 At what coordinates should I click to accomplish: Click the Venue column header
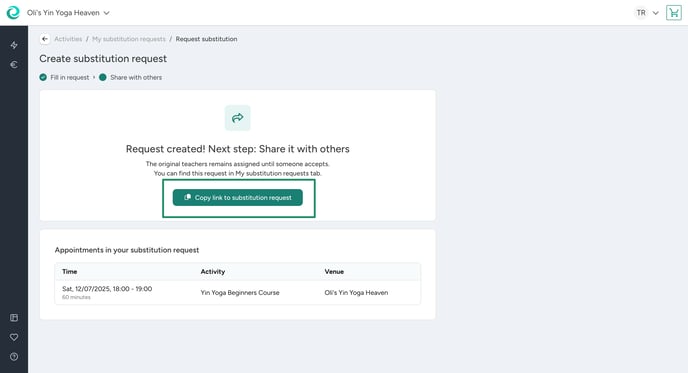coord(334,272)
